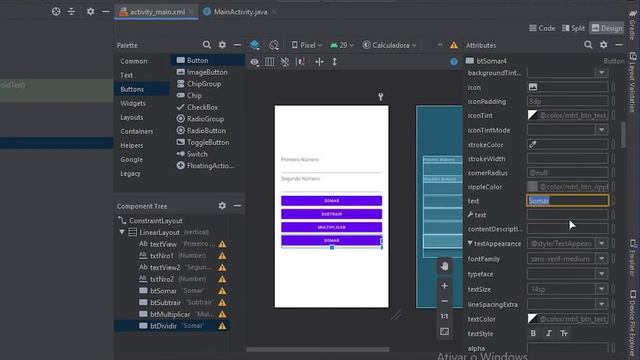The image size is (640, 360).
Task: Select btDividir in Component Tree
Action: pyautogui.click(x=171, y=326)
